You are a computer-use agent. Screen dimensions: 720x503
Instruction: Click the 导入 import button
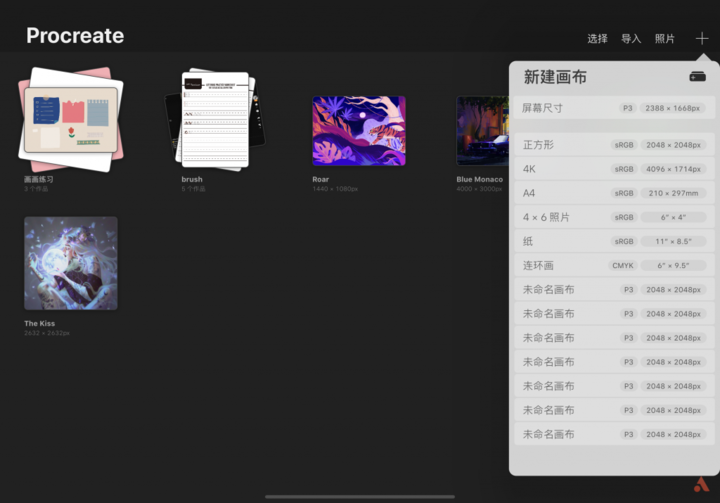click(631, 39)
